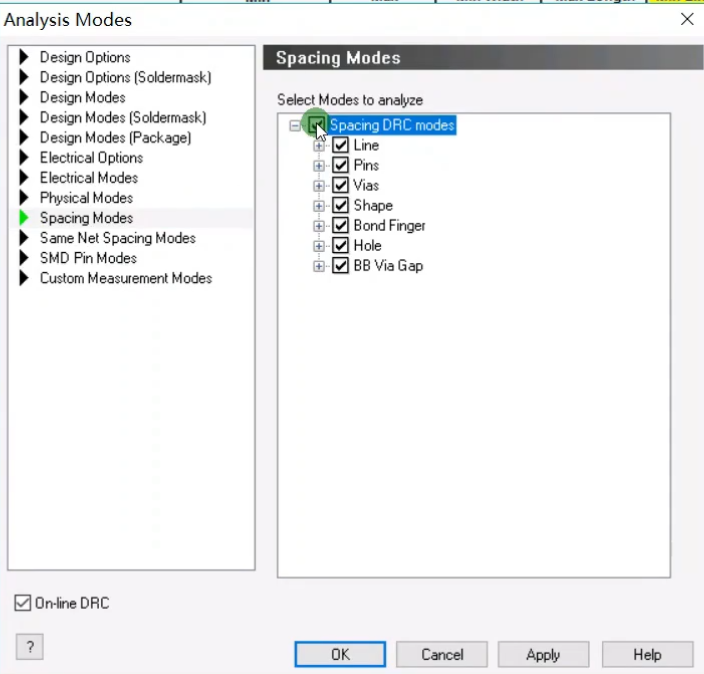Viewport: 704px width, 674px height.
Task: Expand the Line node
Action: [319, 146]
